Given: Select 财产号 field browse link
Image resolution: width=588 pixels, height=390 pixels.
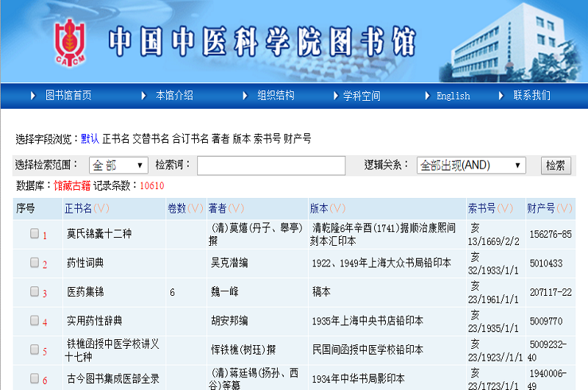Looking at the screenshot, I should tap(298, 139).
